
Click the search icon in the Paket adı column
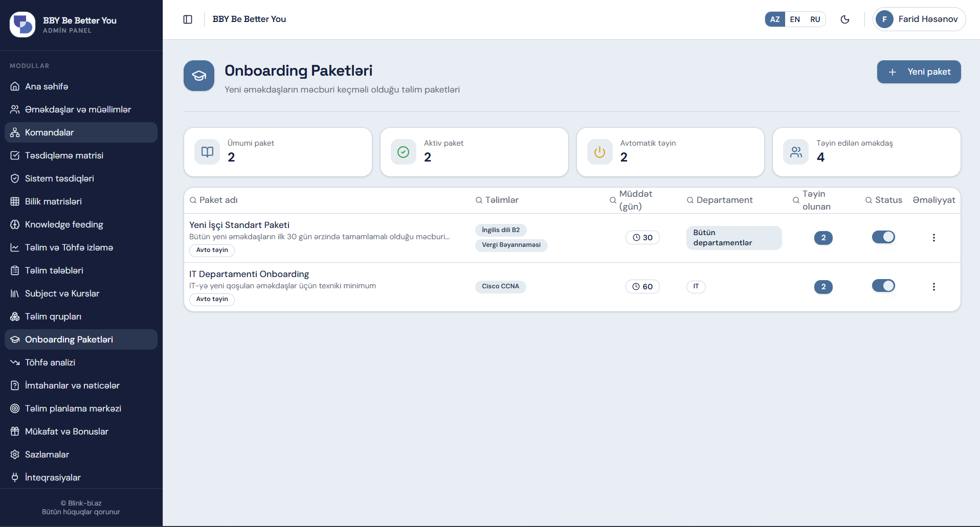pyautogui.click(x=193, y=200)
